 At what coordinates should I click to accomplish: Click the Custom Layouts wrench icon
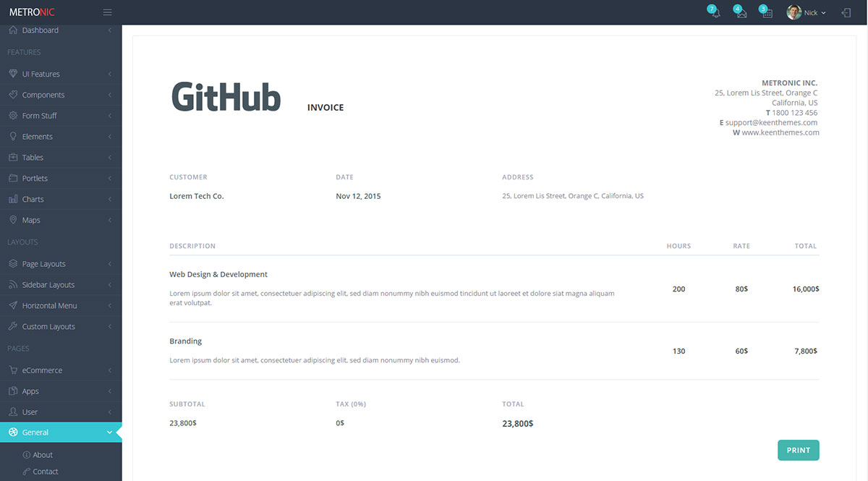13,326
